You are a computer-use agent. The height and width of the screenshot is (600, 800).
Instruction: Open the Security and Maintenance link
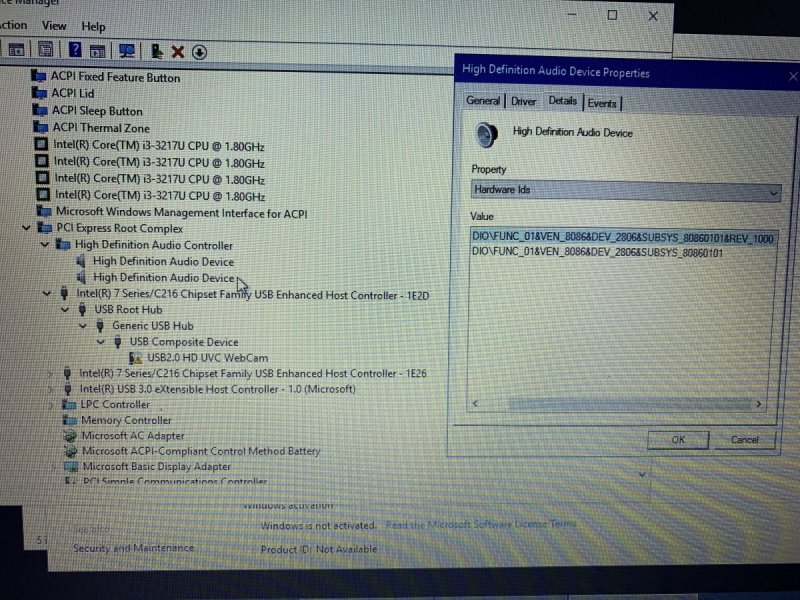point(133,548)
